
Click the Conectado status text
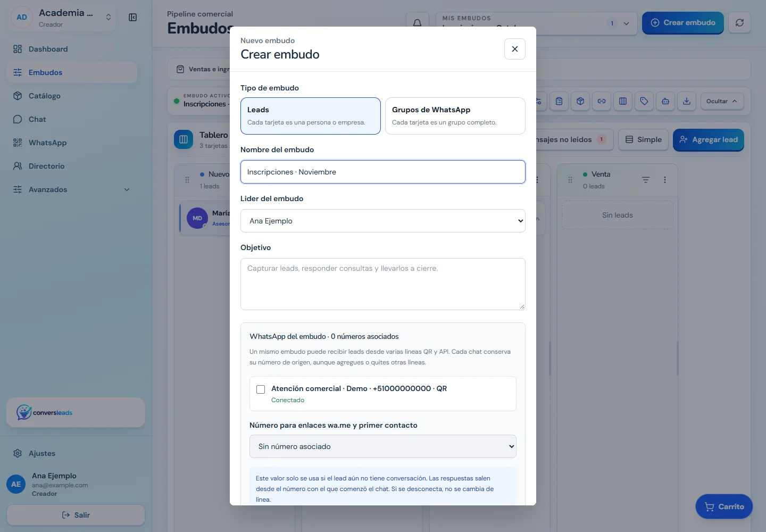[x=288, y=400]
